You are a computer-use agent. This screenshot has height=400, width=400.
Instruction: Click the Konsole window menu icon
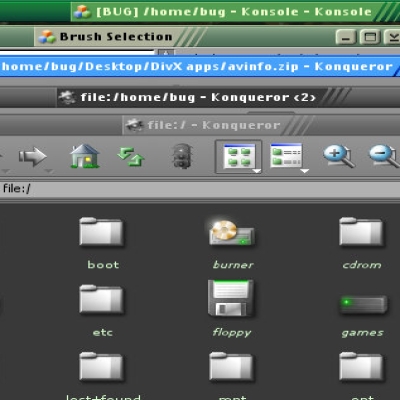pos(82,12)
